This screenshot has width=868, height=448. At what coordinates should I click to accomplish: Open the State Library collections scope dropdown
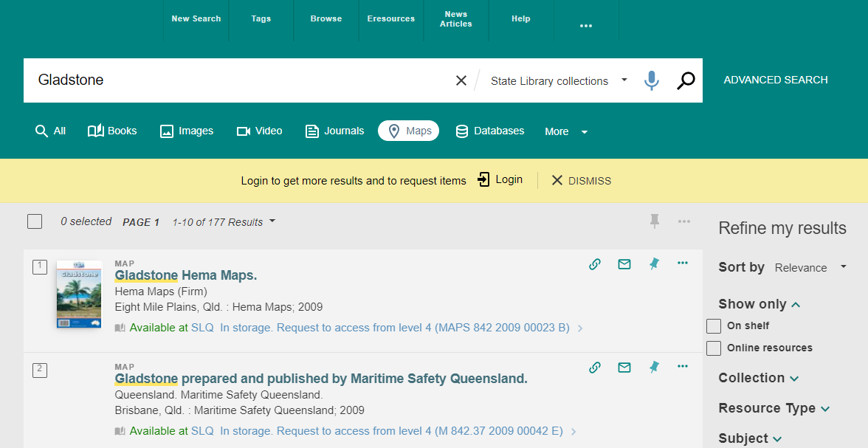point(559,81)
